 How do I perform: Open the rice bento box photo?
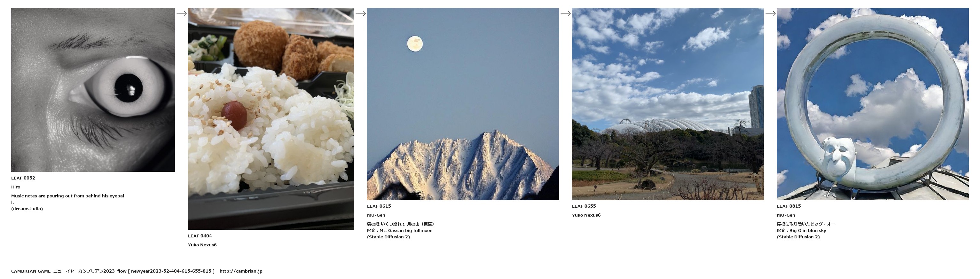pyautogui.click(x=271, y=119)
